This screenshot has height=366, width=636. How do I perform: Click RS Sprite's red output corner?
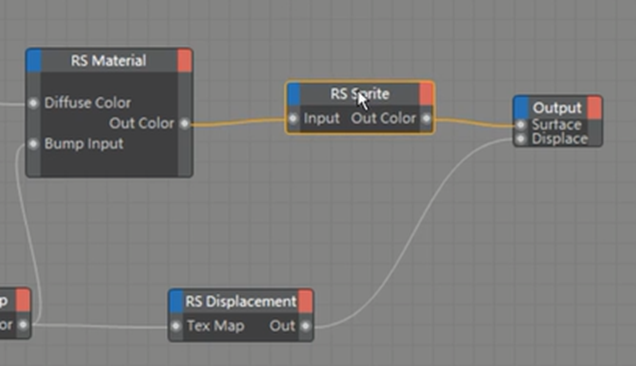coord(426,93)
